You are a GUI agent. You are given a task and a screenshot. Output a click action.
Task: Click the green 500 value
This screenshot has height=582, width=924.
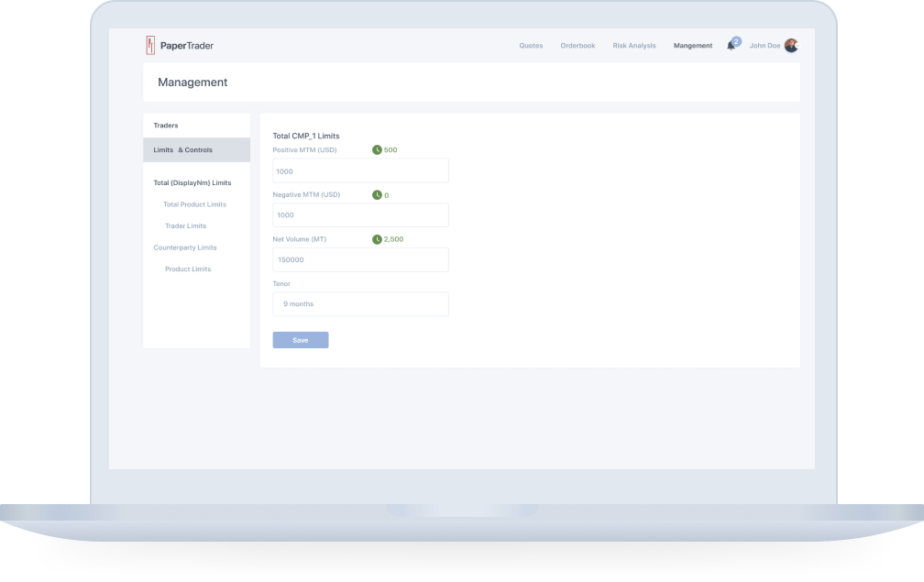(390, 150)
